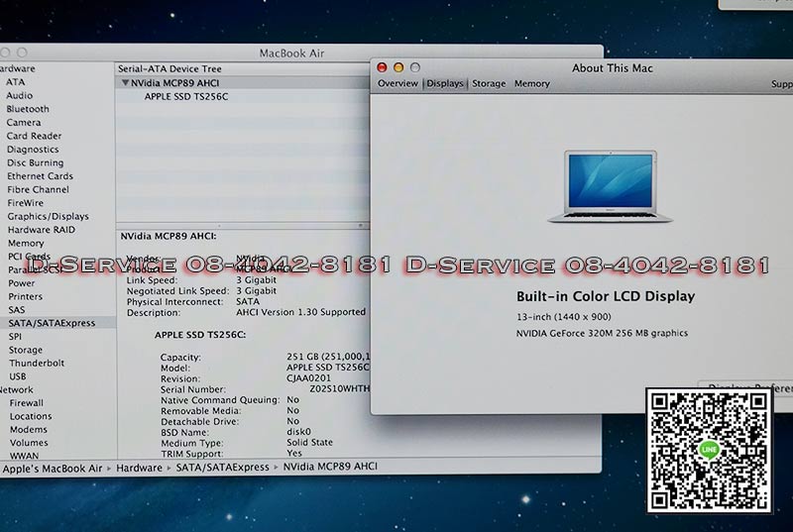This screenshot has height=532, width=793.
Task: Select Printers in the sidebar
Action: pos(26,296)
